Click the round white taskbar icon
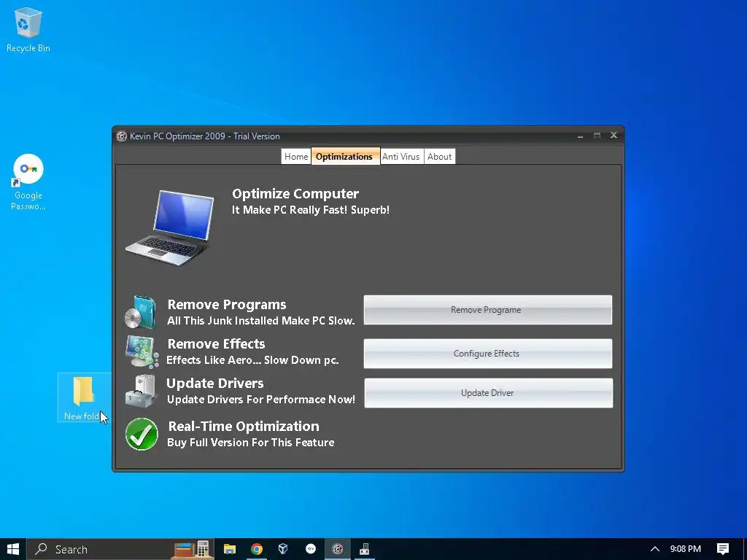 pos(311,549)
